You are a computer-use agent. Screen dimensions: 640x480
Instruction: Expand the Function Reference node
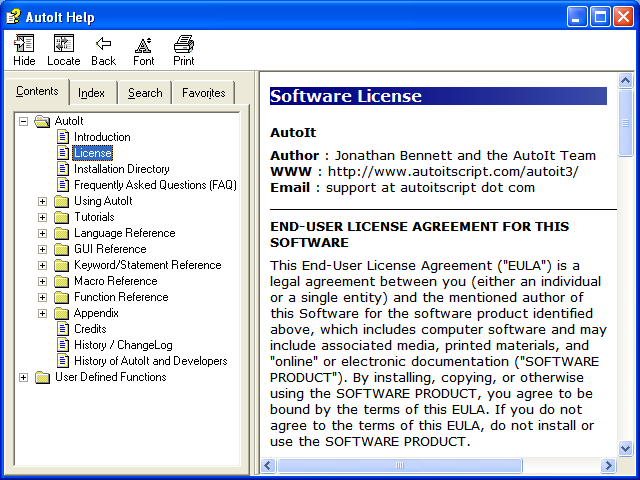coord(42,297)
